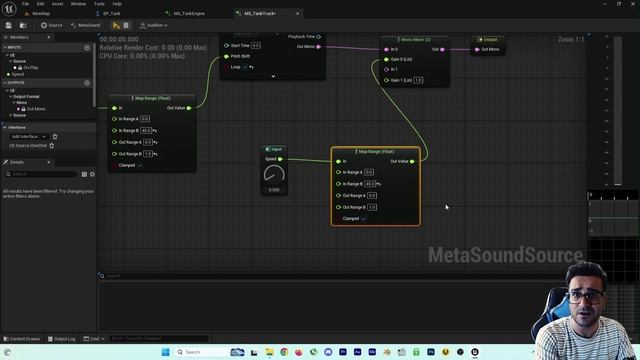Click the view options grid icon in the Details panel
This screenshot has width=640, height=360.
pyautogui.click(x=84, y=174)
